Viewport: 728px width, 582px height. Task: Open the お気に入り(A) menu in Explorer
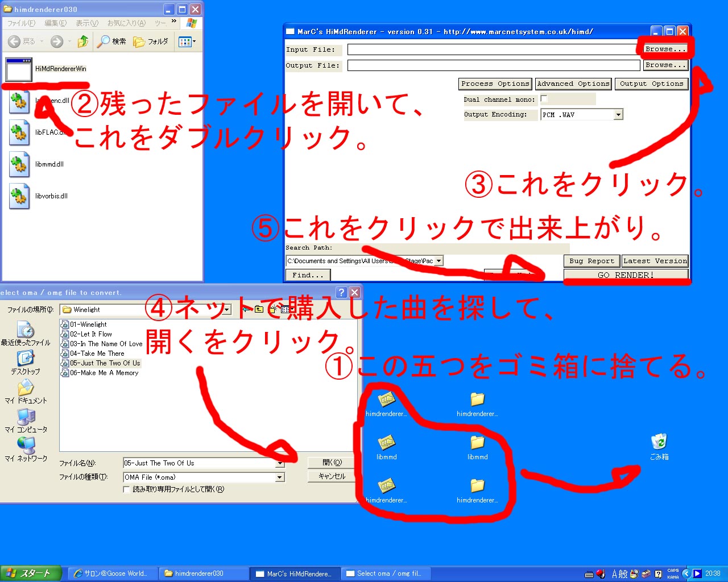tap(126, 23)
